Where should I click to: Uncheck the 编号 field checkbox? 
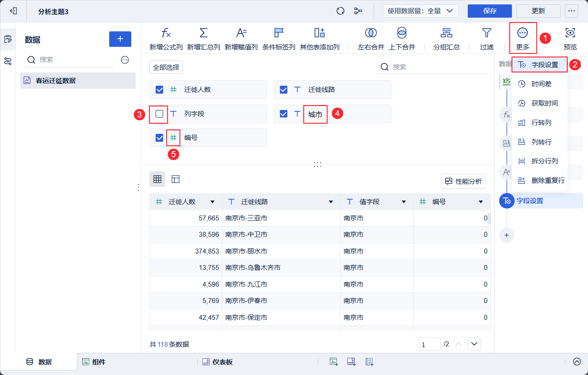[x=160, y=138]
